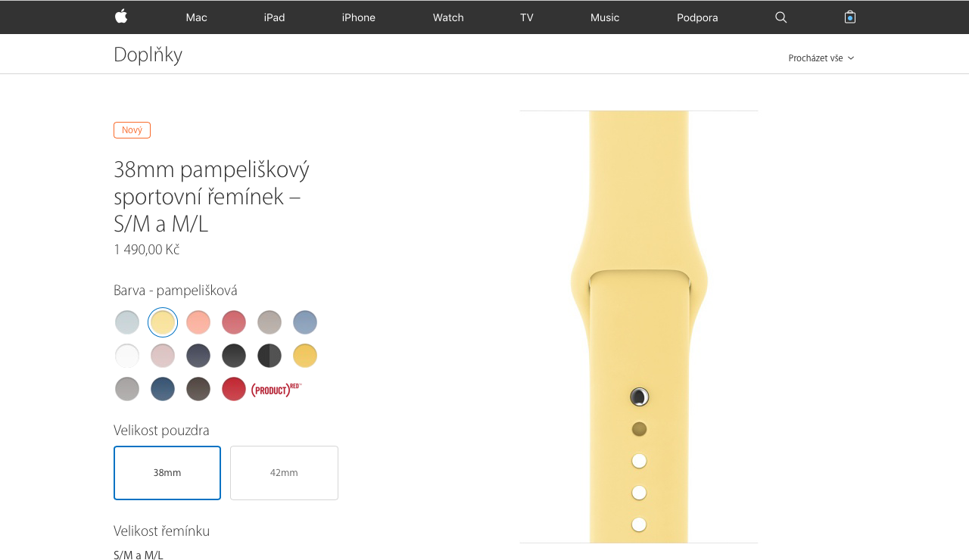Open the Podpora support link
Image resolution: width=969 pixels, height=560 pixels.
(697, 17)
